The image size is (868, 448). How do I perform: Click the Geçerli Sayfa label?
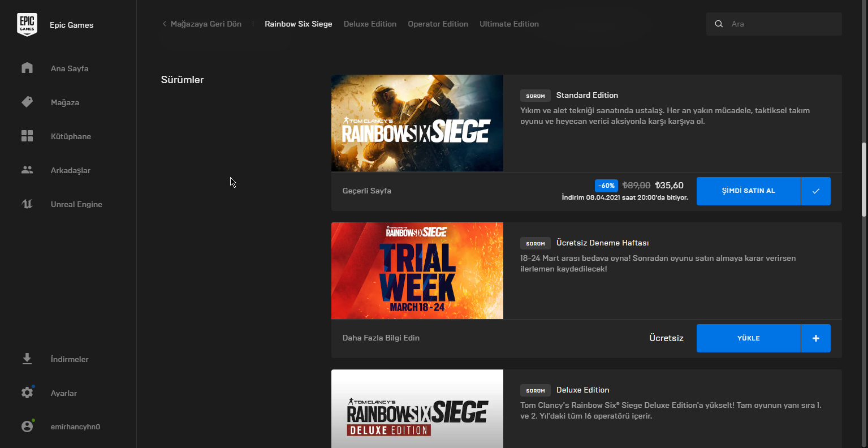tap(367, 191)
